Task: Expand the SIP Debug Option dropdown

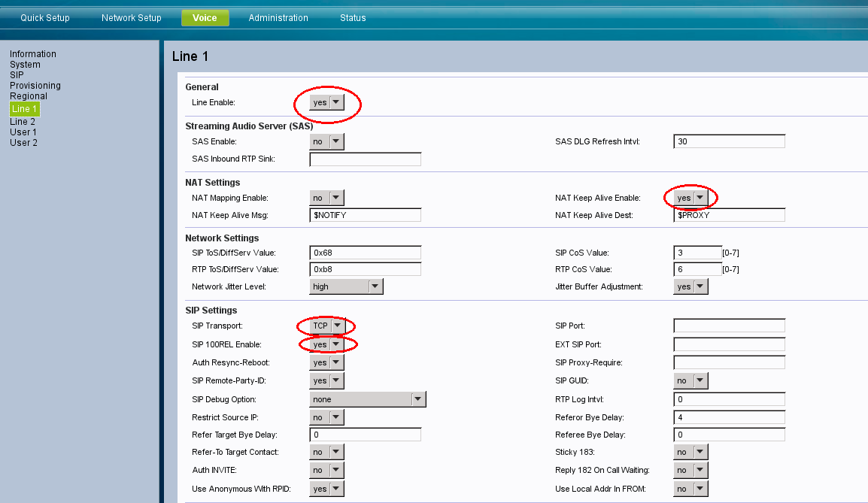Action: (368, 399)
